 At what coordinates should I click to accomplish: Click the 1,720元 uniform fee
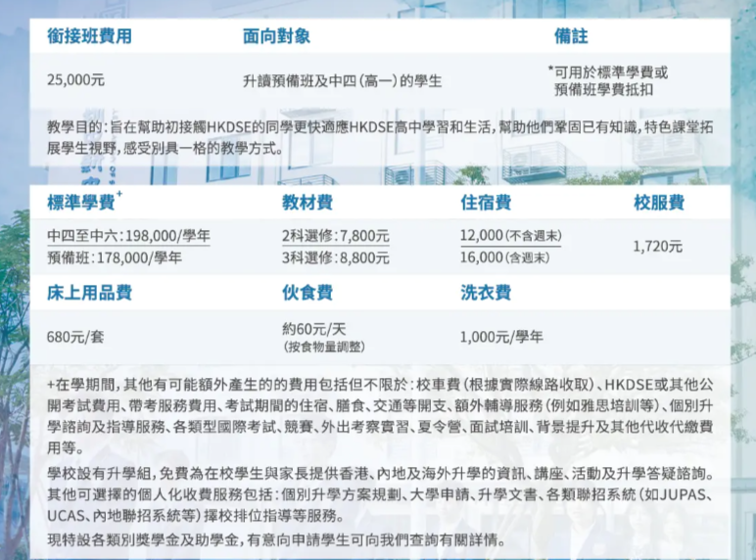(x=657, y=246)
